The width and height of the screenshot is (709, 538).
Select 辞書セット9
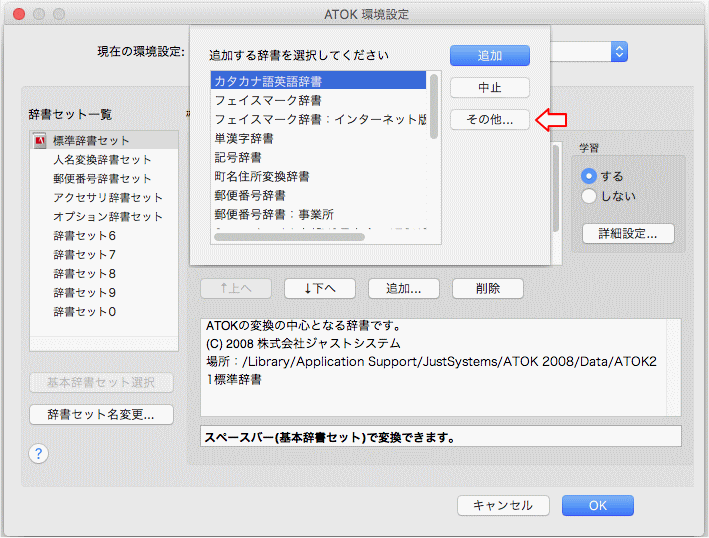click(x=104, y=293)
